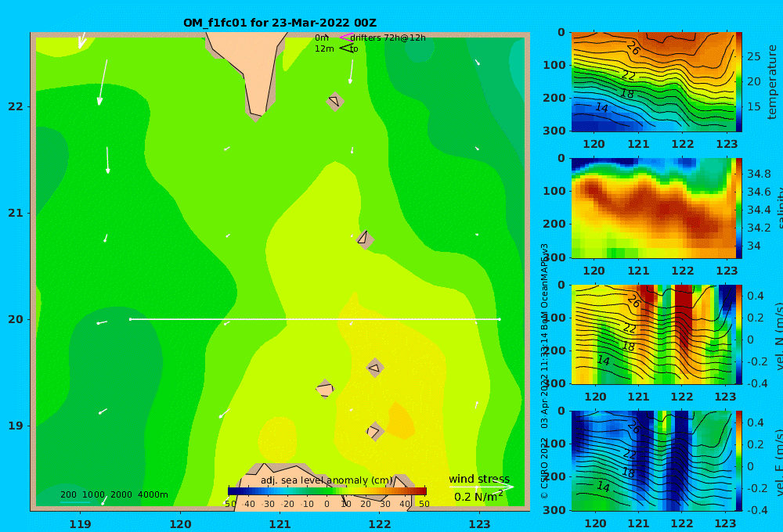Click the magenta drifter marker in the legend
The image size is (783, 532).
coord(346,37)
